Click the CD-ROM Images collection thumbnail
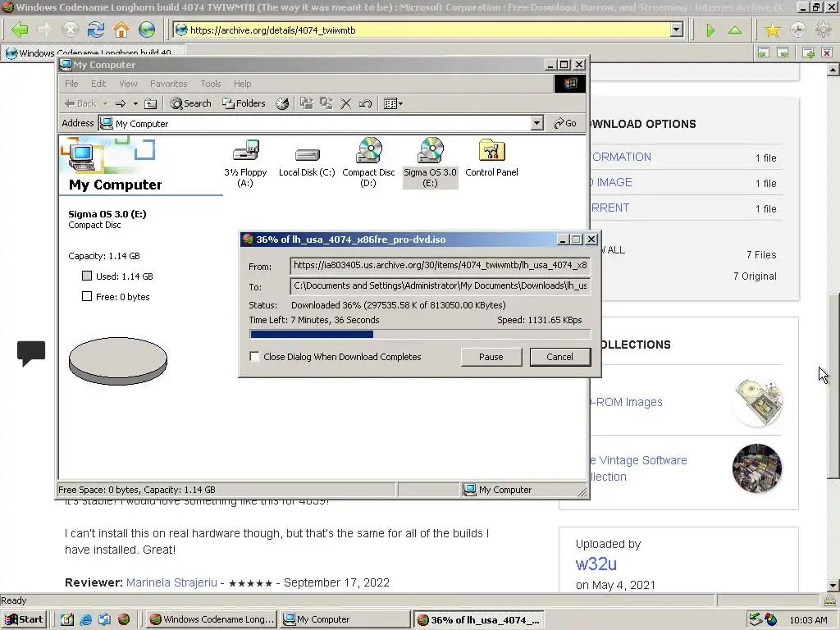The width and height of the screenshot is (840, 630). coord(757,402)
